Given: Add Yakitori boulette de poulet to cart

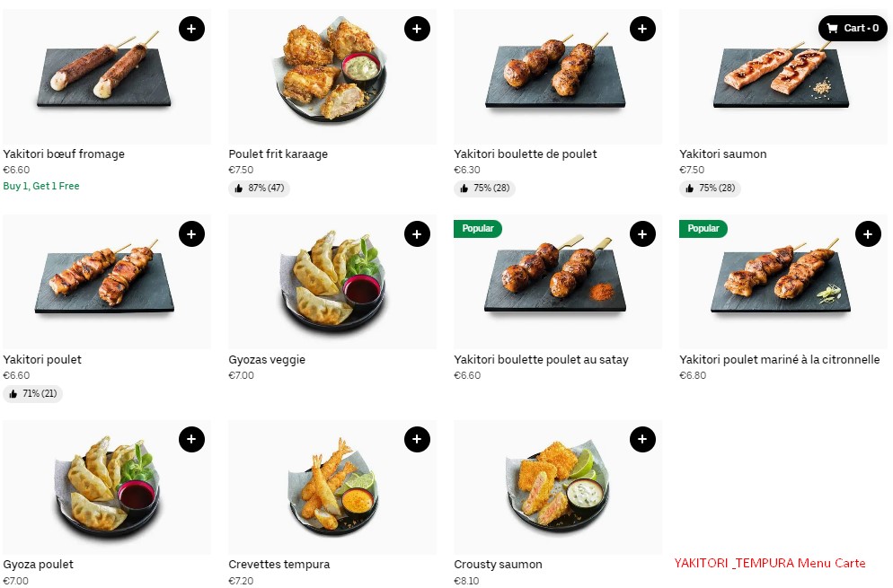Looking at the screenshot, I should point(642,29).
